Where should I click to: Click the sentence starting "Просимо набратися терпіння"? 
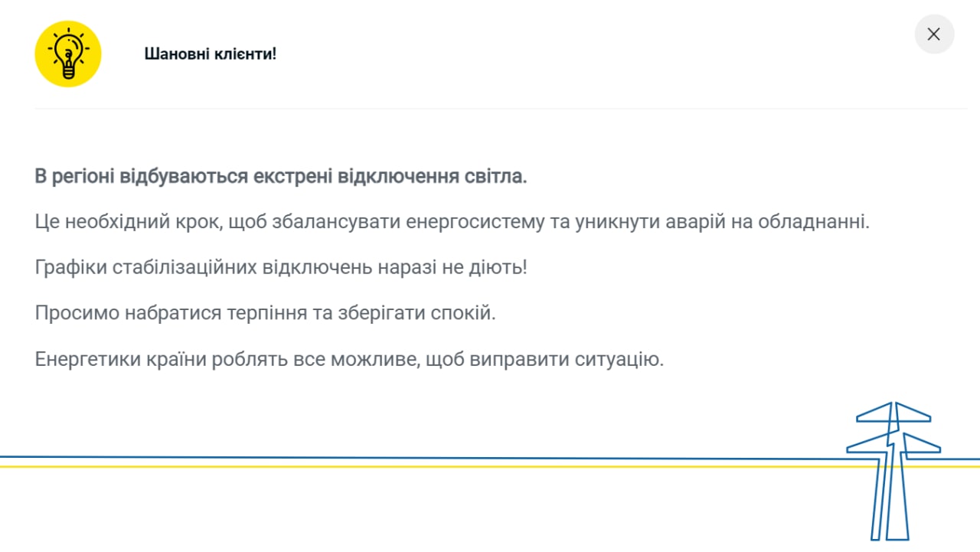tap(265, 314)
